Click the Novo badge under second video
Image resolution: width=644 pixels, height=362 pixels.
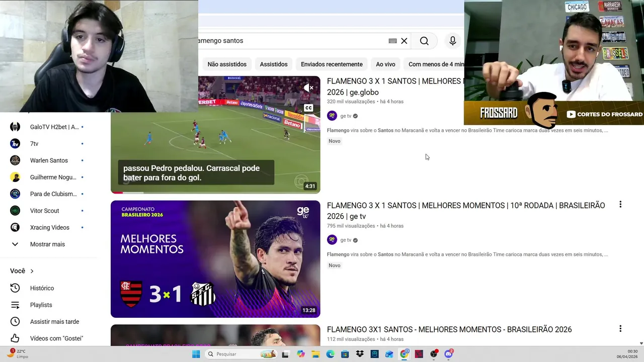pyautogui.click(x=335, y=265)
